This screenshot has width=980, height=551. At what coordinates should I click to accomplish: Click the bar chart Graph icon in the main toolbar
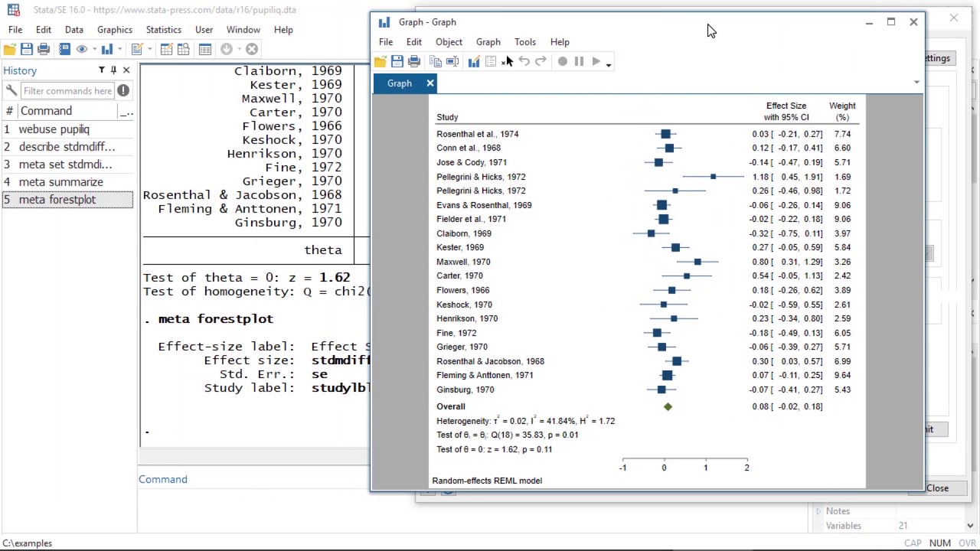click(x=107, y=49)
